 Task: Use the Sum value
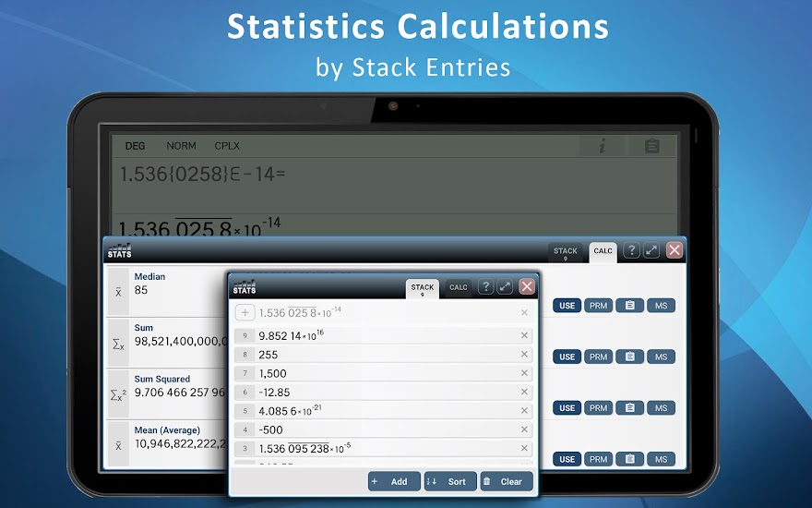(567, 357)
